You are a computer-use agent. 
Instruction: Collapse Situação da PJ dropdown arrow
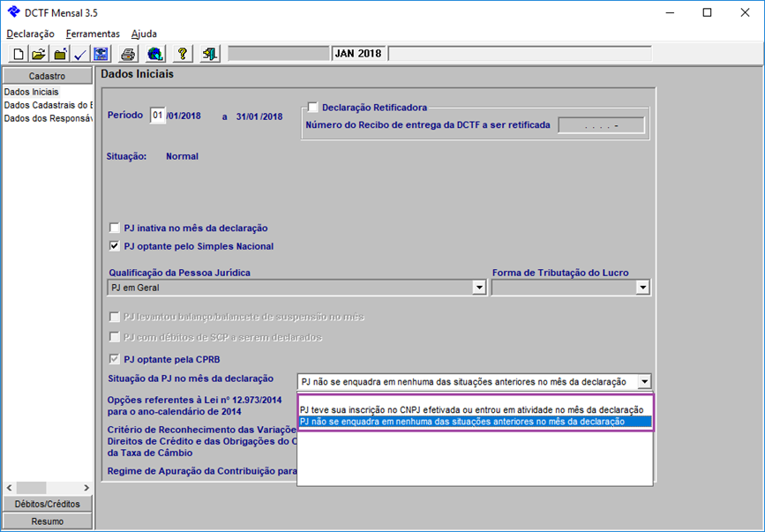pyautogui.click(x=644, y=381)
